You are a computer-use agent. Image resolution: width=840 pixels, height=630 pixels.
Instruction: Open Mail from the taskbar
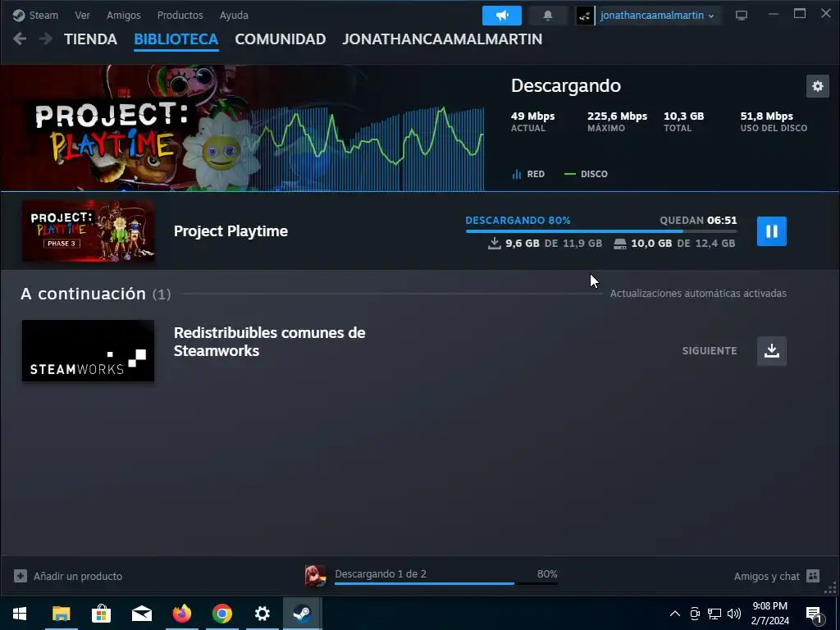tap(141, 614)
